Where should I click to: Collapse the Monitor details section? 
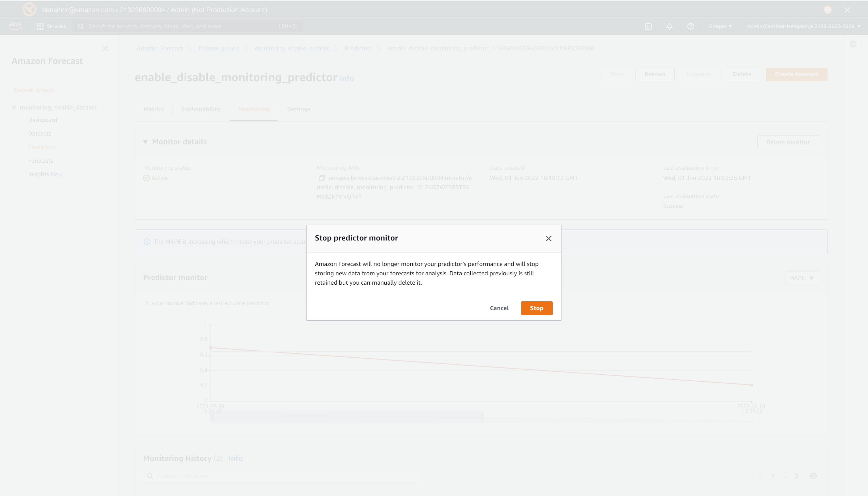point(145,142)
